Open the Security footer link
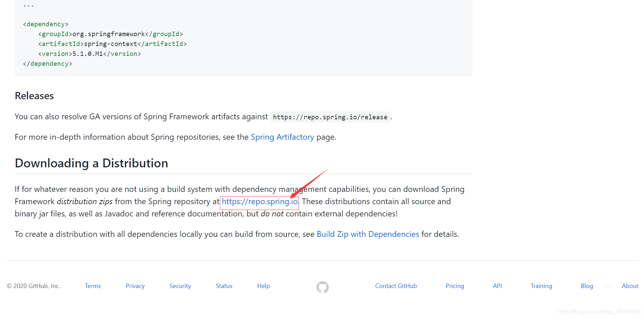Viewport: 644px width, 318px height. (180, 286)
